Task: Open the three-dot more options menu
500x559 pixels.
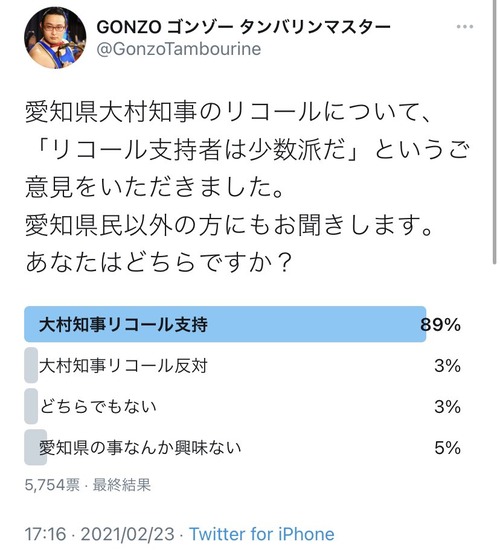Action: point(465,27)
